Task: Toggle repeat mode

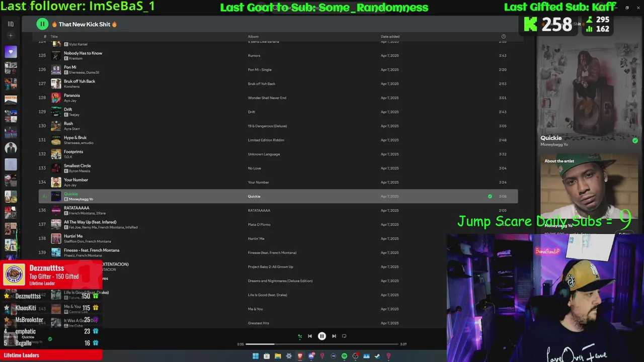Action: pos(344,336)
